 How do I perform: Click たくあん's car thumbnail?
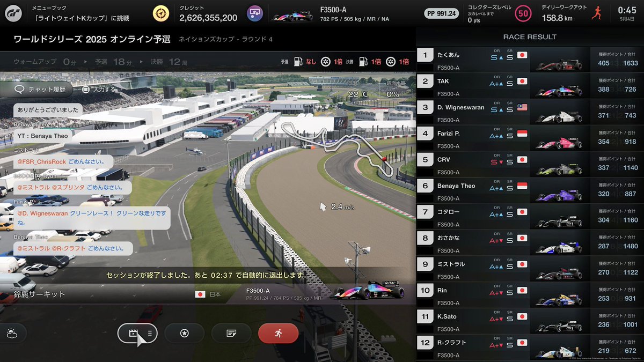pyautogui.click(x=558, y=65)
